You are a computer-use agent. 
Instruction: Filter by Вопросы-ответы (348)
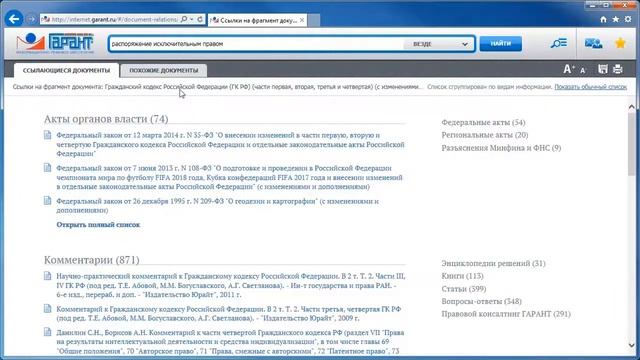(481, 301)
